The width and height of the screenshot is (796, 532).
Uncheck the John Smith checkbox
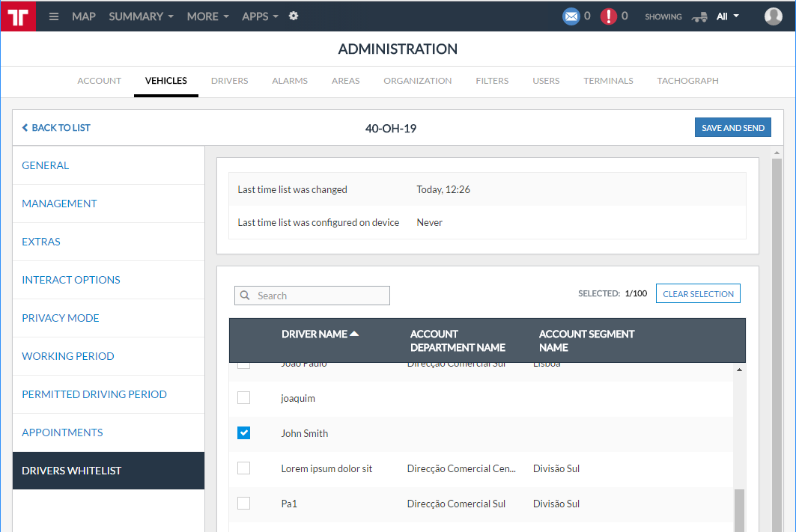(x=243, y=433)
